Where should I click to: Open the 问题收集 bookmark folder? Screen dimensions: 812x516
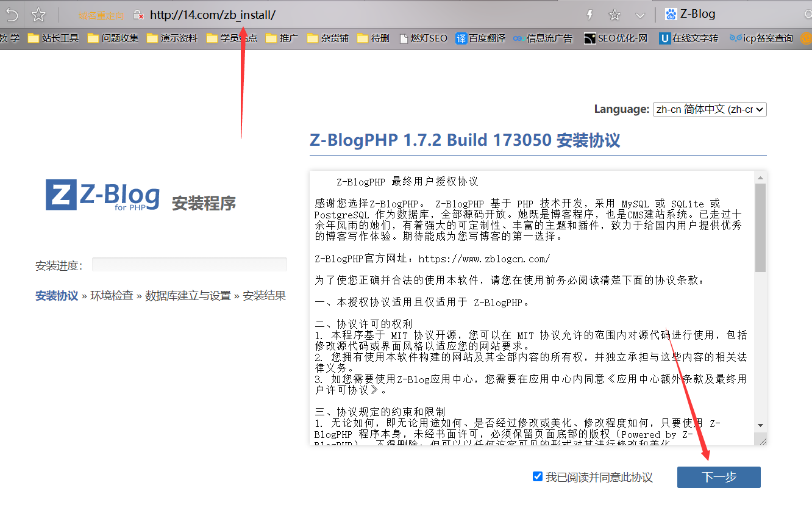pos(113,38)
